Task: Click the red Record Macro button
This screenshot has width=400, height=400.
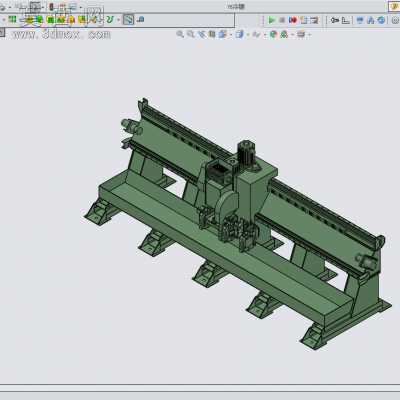Action: [x=293, y=20]
